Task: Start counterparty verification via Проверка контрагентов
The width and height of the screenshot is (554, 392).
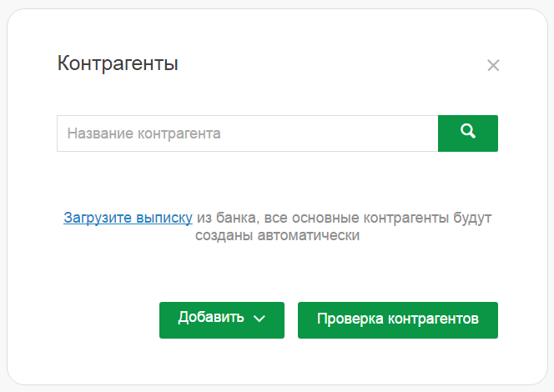Action: click(397, 319)
